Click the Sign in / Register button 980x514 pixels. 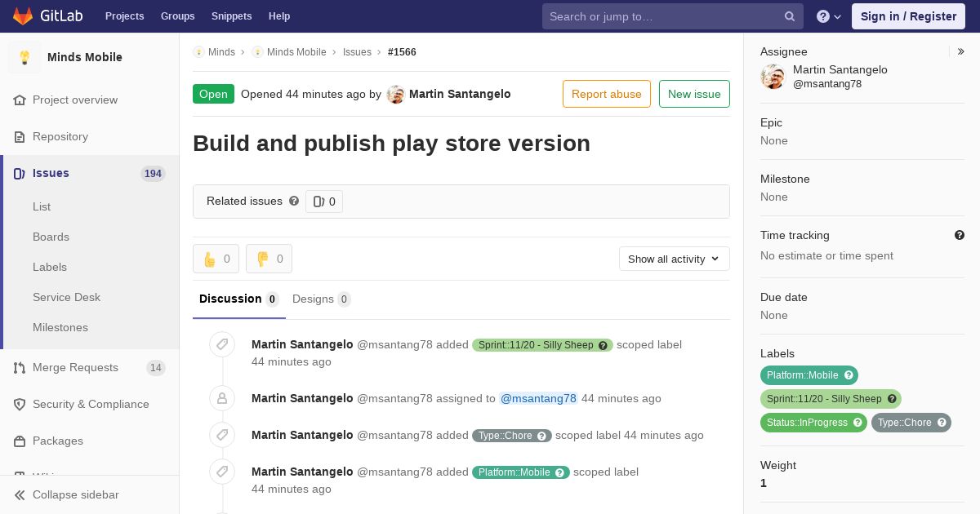tap(908, 16)
